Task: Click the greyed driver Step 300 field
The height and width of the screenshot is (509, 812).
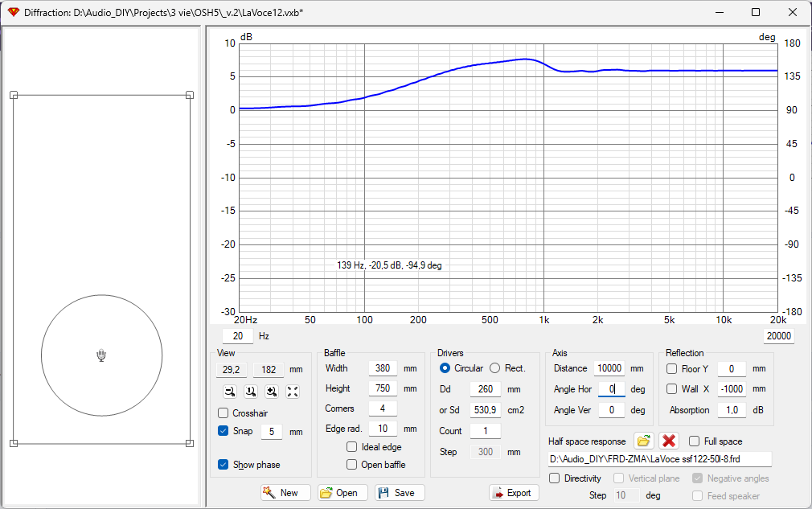Action: (486, 452)
